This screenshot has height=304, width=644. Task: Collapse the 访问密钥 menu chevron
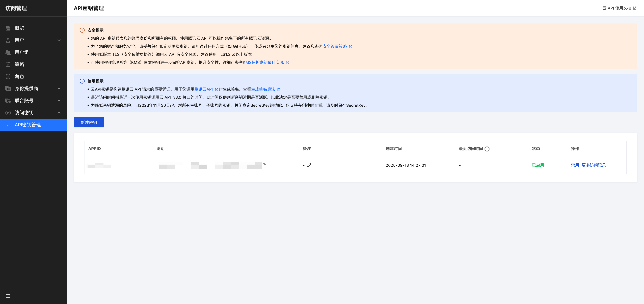(x=59, y=113)
